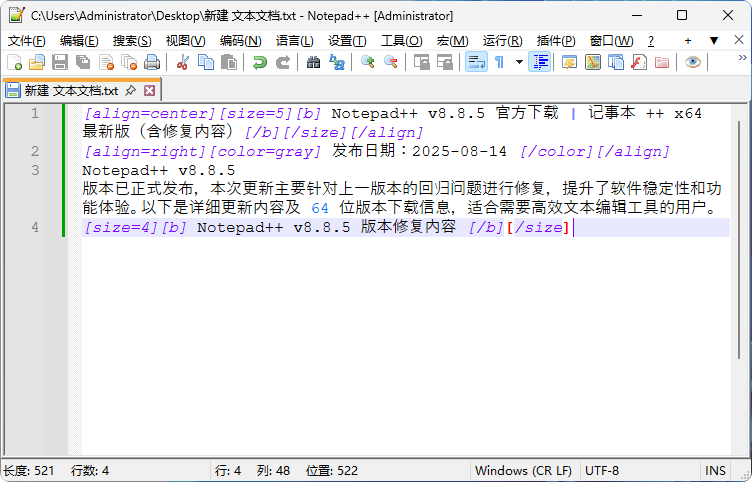Screen dimensions: 752x482
Task: Expand the dropdown arrow beside the pilcrow button
Action: click(x=519, y=62)
